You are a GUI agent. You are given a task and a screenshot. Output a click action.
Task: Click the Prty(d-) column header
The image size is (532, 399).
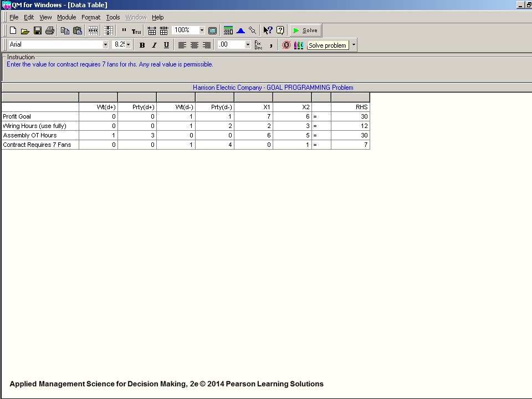tap(215, 107)
